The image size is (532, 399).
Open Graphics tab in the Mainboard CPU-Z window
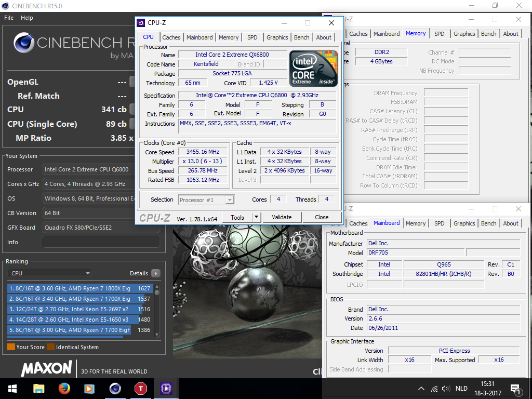tap(464, 223)
